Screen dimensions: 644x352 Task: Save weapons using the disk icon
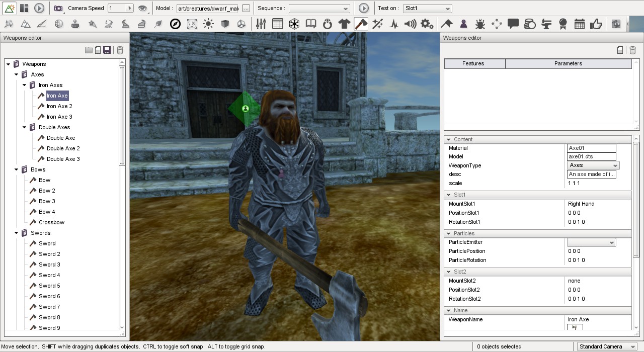click(107, 50)
